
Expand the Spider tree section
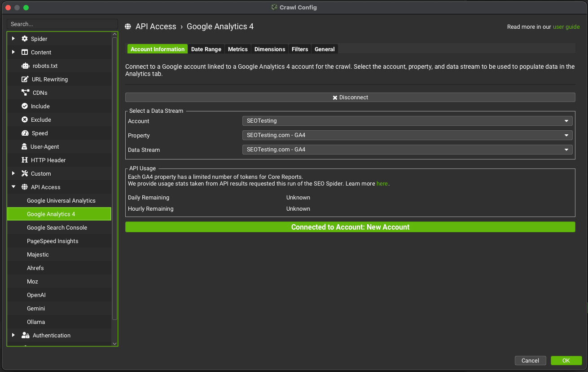[13, 39]
